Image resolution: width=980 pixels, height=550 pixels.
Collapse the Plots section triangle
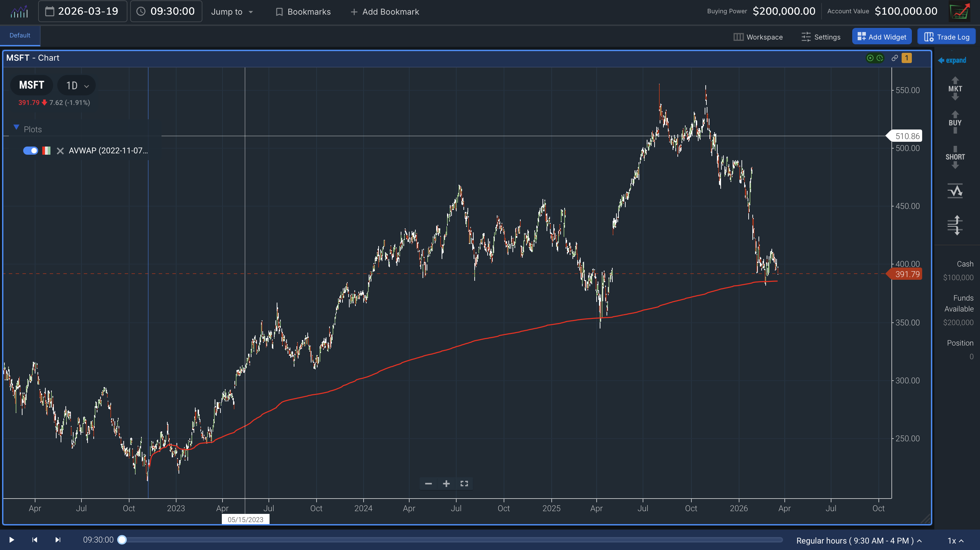tap(16, 127)
